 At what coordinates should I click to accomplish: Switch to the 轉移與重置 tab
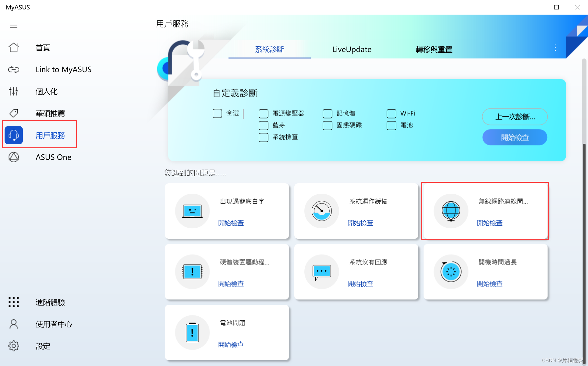434,49
